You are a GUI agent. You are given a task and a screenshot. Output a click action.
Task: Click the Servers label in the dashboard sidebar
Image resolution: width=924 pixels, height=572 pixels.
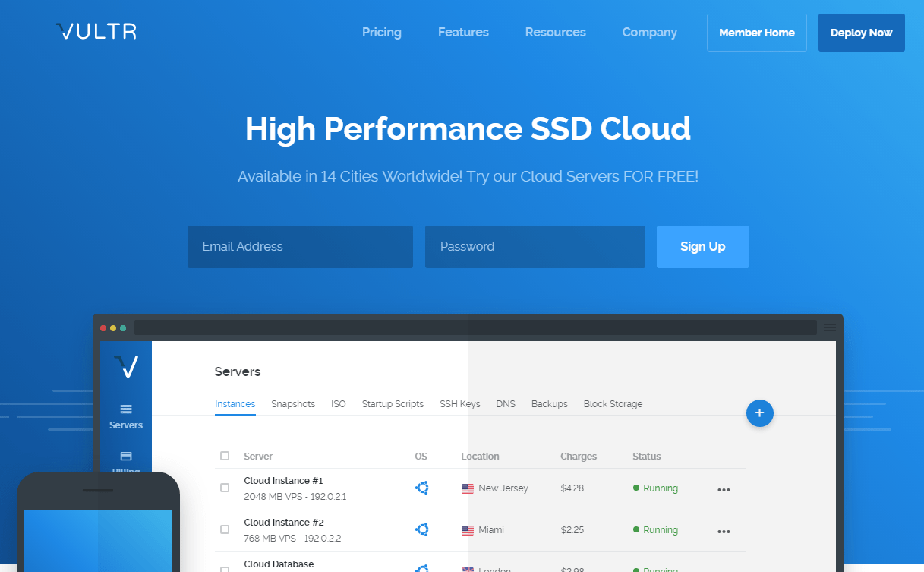click(x=126, y=425)
